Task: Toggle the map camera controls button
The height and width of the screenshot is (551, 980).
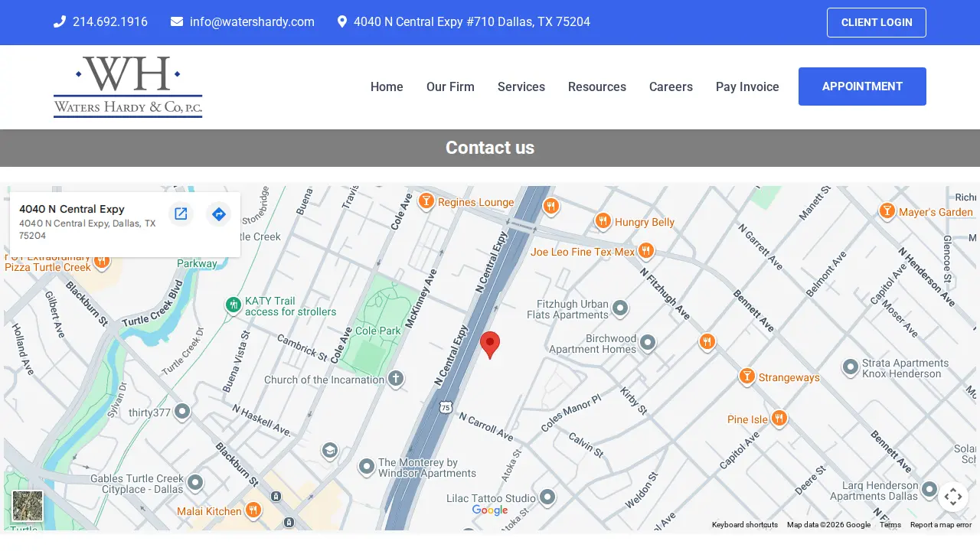Action: (953, 497)
